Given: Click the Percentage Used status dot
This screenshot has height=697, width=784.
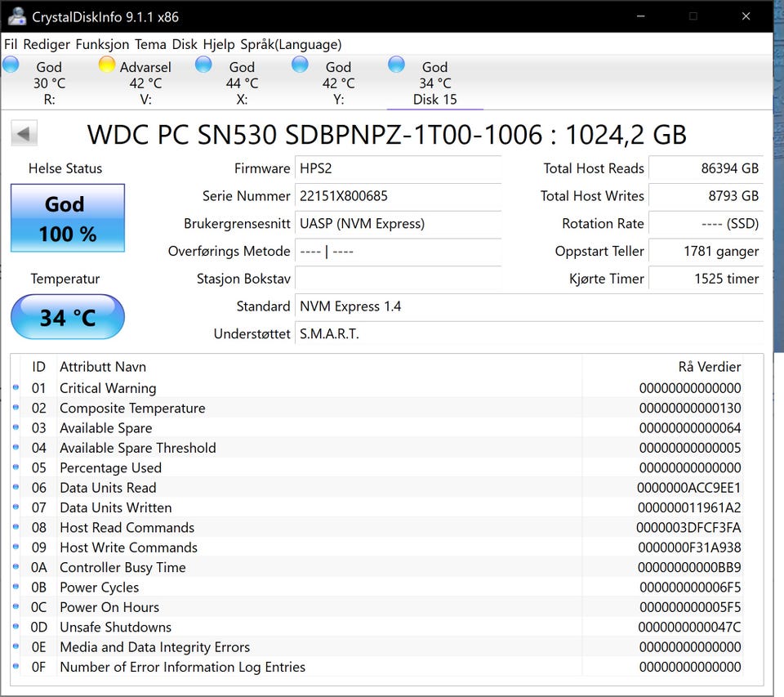Looking at the screenshot, I should tap(16, 467).
